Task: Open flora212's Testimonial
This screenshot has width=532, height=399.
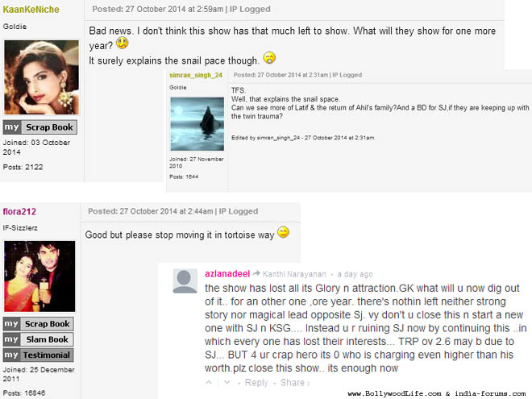Action: coord(39,355)
